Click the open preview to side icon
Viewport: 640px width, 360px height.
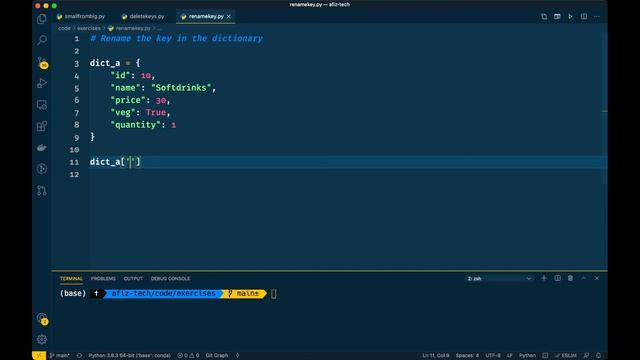pyautogui.click(x=557, y=16)
